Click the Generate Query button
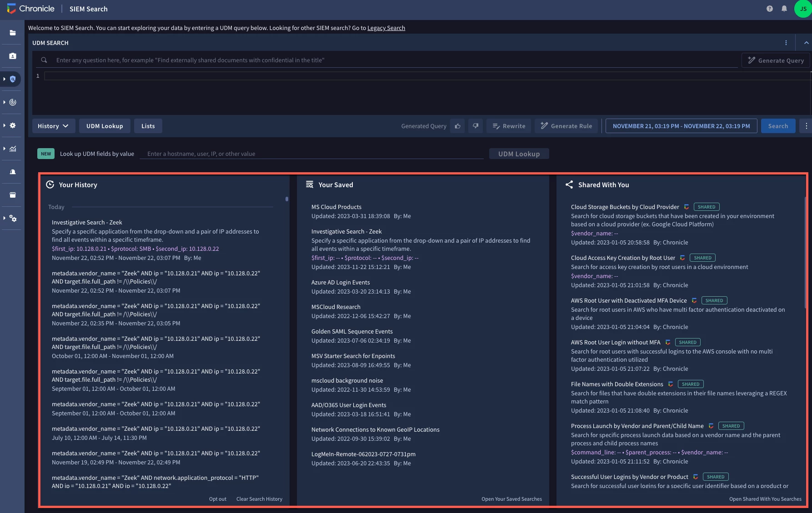 coord(776,60)
